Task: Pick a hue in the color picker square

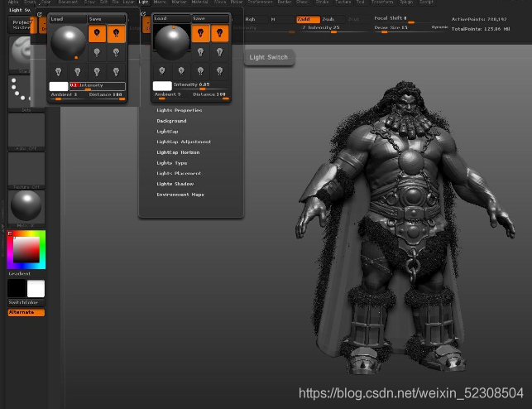Action: pos(26,249)
